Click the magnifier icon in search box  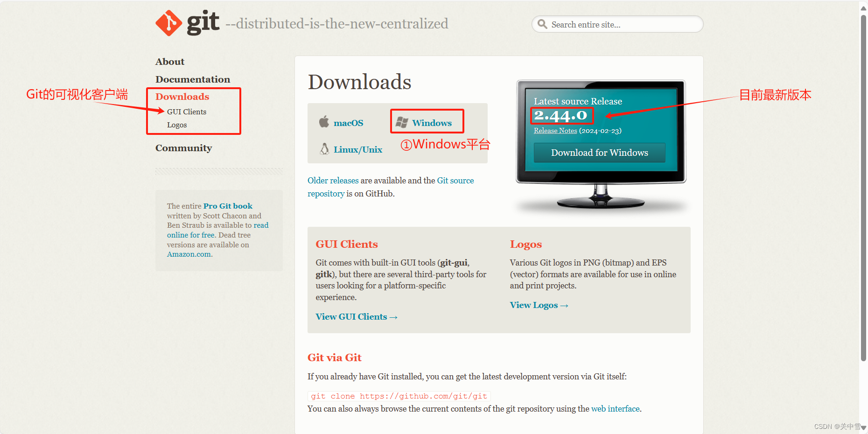tap(542, 24)
